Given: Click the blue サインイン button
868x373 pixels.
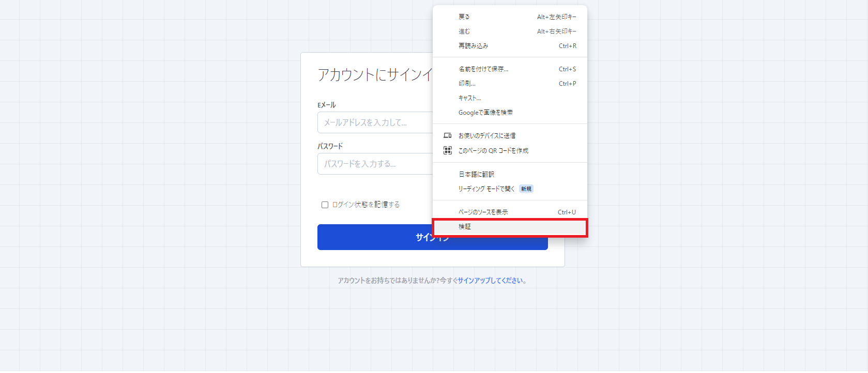Looking at the screenshot, I should [432, 237].
